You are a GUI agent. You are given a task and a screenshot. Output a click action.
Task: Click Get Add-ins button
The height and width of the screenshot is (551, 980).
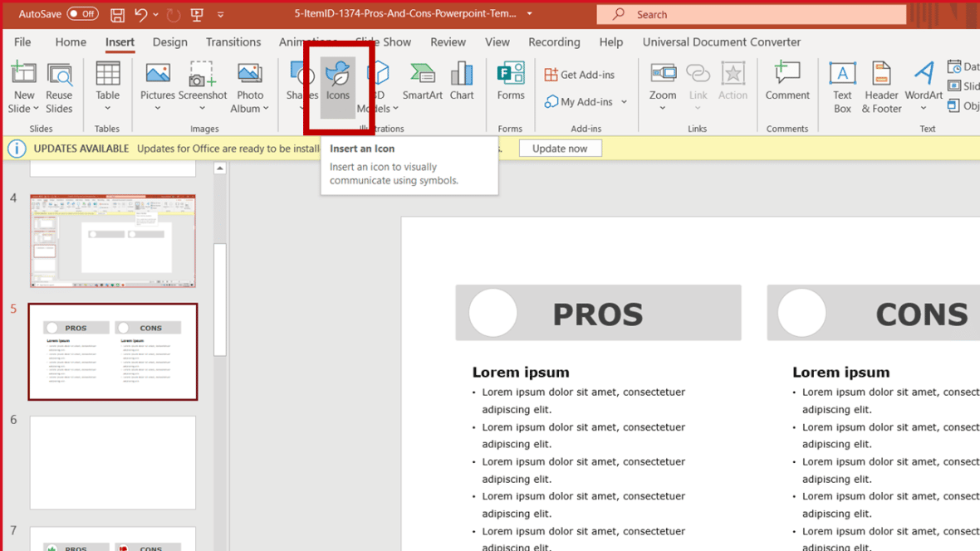[579, 75]
